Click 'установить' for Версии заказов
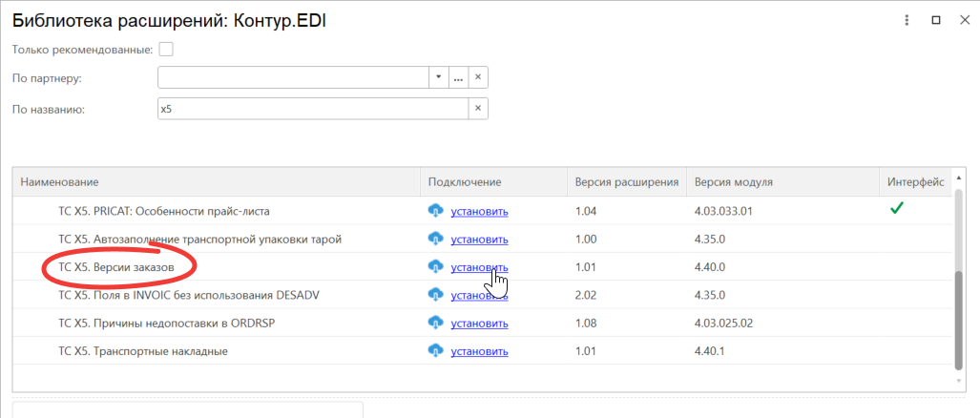The image size is (980, 418). click(479, 267)
